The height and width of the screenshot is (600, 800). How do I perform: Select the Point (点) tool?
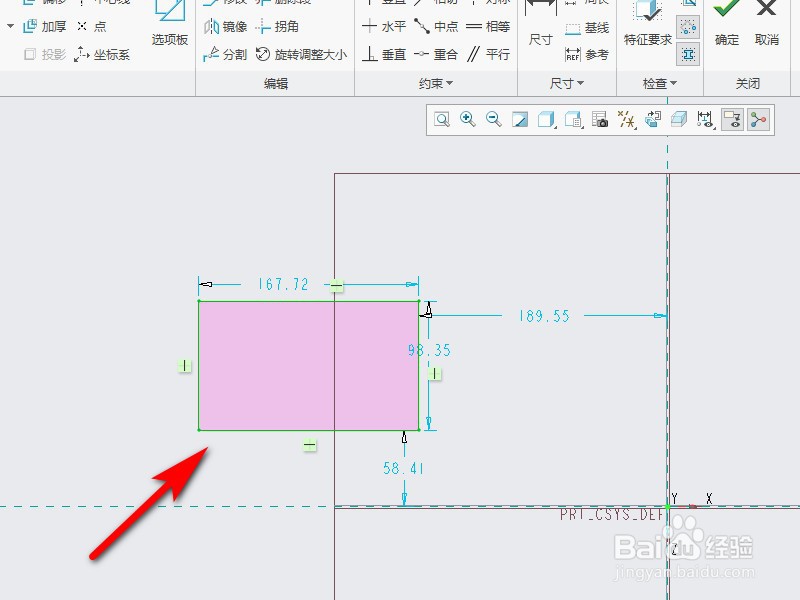[92, 27]
